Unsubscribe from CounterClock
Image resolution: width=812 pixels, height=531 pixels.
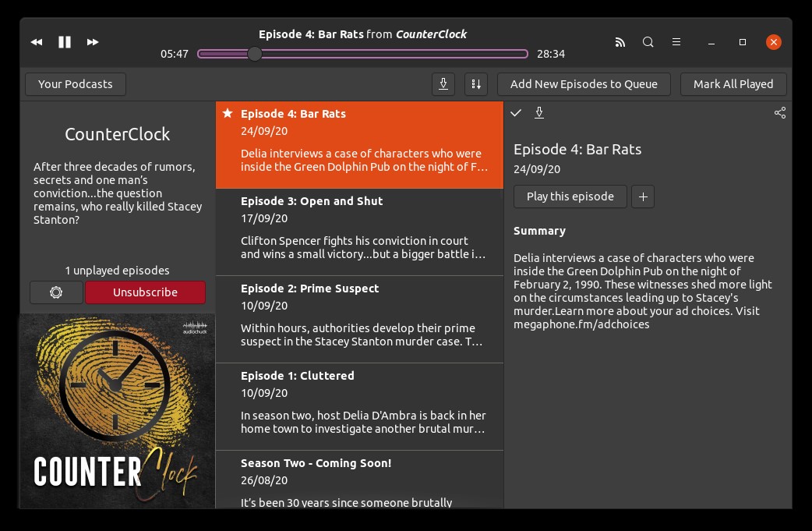pyautogui.click(x=146, y=292)
